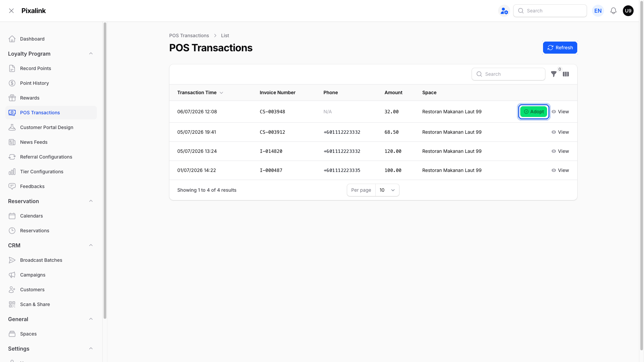The width and height of the screenshot is (644, 362).
Task: Click Refresh button
Action: (x=560, y=48)
